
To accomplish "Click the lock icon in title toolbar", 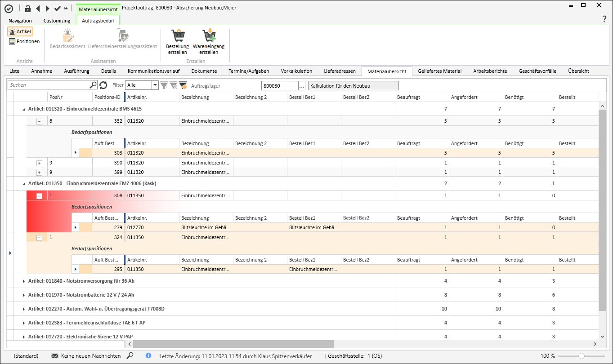I will pyautogui.click(x=27, y=8).
